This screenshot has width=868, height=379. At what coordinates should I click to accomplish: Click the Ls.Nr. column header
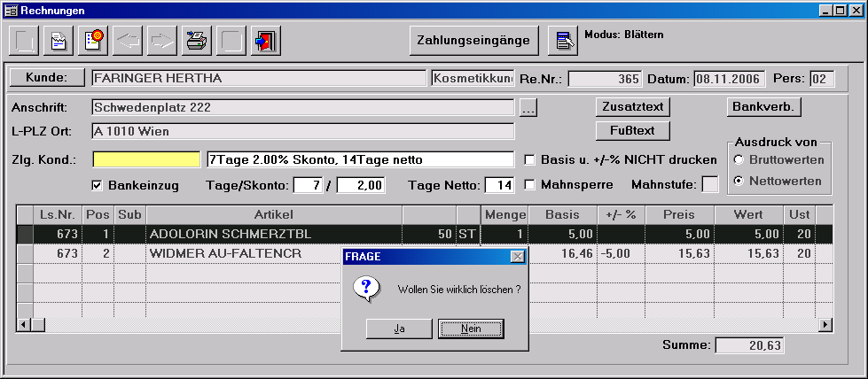pos(58,214)
